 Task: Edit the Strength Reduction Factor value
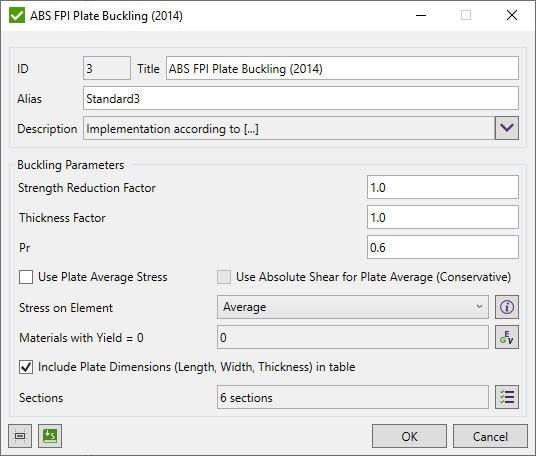(443, 187)
